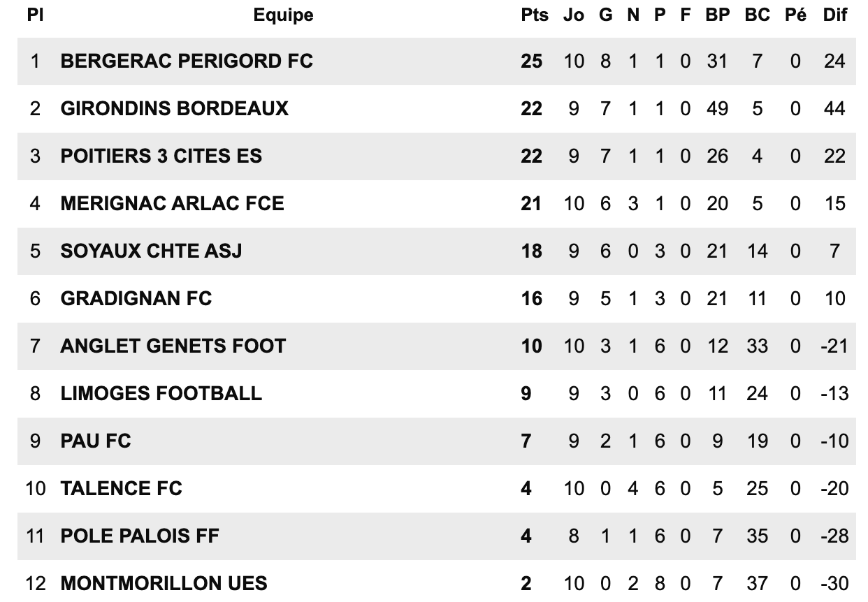Open the BERGERAC PERIGORD FC team entry
The height and width of the screenshot is (602, 868).
coord(187,61)
